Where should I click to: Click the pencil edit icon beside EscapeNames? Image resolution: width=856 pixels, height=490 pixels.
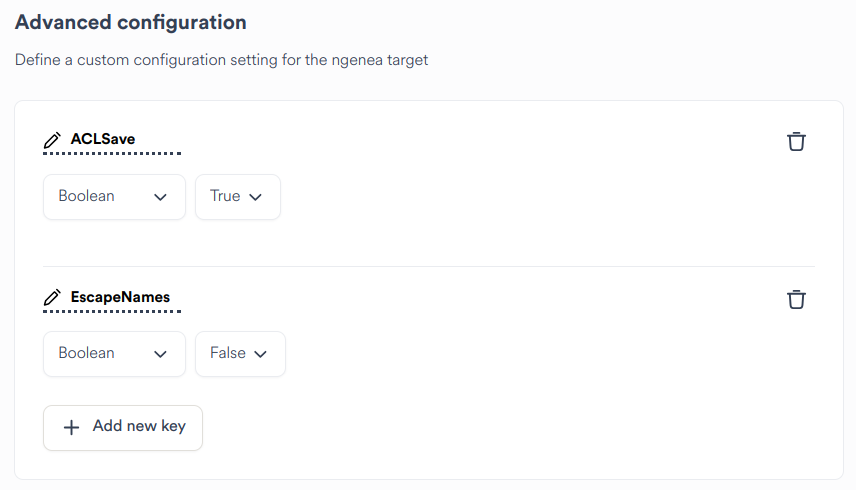53,298
